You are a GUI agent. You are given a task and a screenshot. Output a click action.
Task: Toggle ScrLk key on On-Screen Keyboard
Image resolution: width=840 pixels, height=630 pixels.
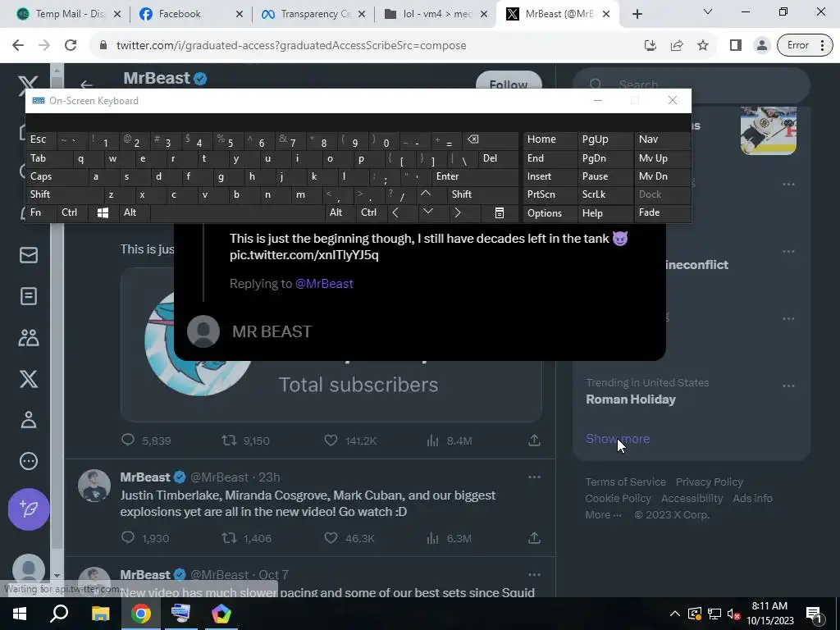click(605, 194)
